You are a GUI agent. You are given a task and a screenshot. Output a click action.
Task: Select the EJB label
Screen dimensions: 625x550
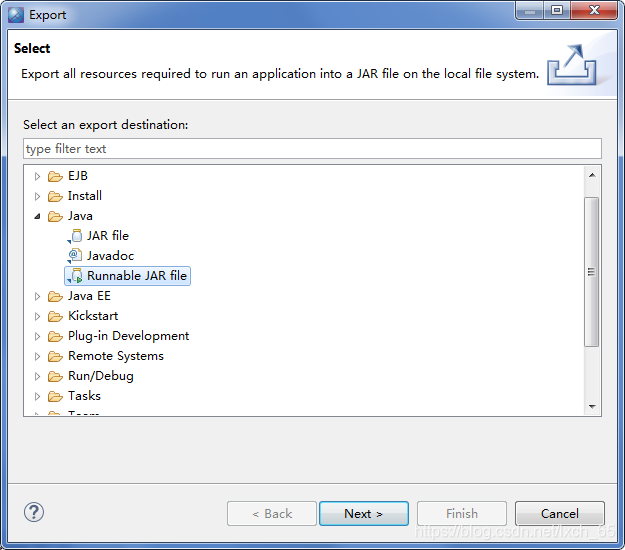(78, 176)
